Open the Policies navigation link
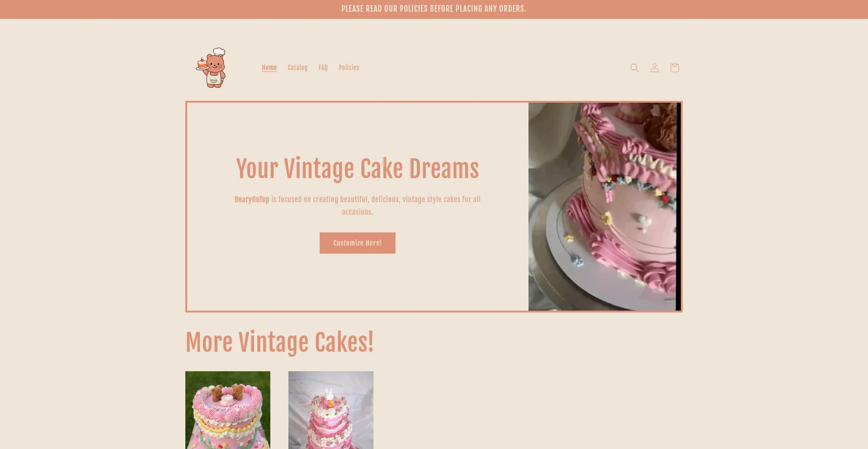Screen dimensions: 868x449 coord(349,67)
